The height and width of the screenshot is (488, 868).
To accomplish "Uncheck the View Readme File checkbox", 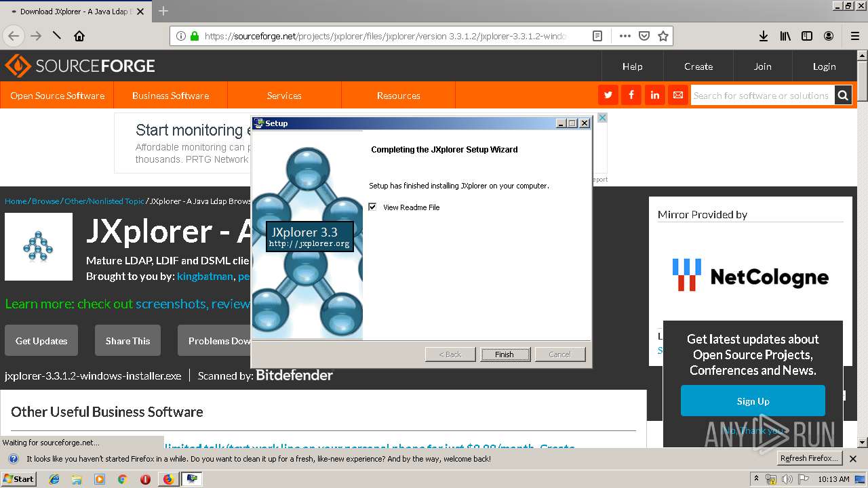I will (372, 207).
